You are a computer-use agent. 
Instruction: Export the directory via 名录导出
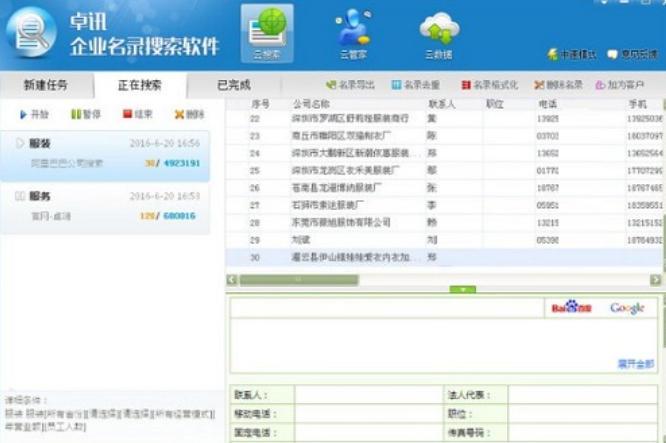(x=350, y=85)
